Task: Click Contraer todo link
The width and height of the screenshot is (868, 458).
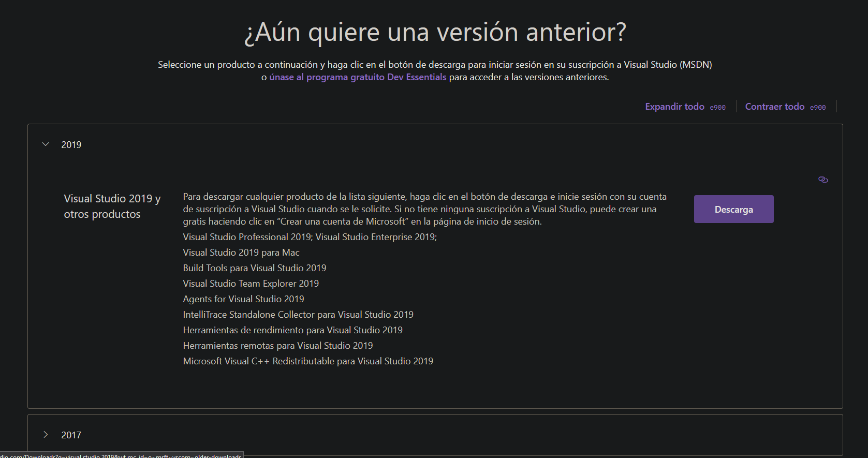Action: 774,107
